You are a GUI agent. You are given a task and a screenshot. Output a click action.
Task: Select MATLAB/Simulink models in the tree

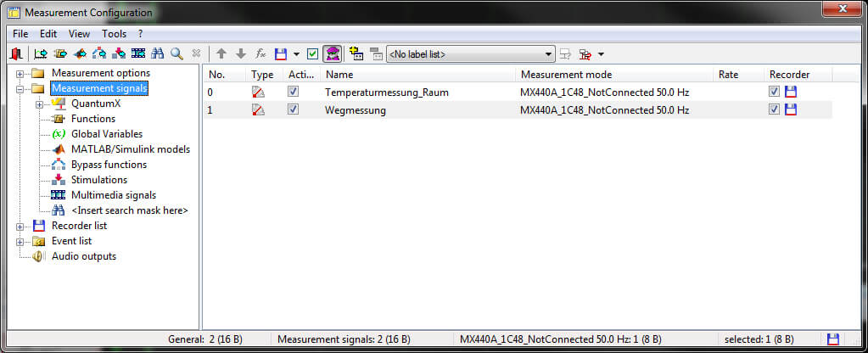(x=131, y=149)
